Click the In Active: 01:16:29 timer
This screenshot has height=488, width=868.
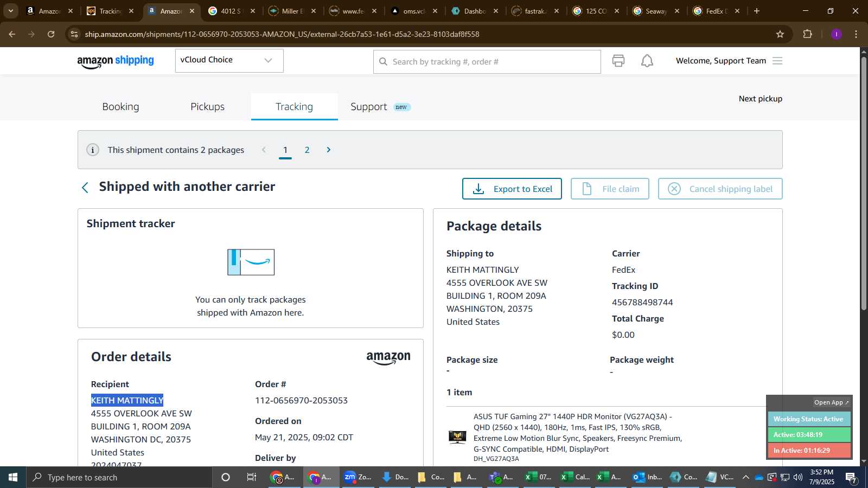pyautogui.click(x=808, y=451)
